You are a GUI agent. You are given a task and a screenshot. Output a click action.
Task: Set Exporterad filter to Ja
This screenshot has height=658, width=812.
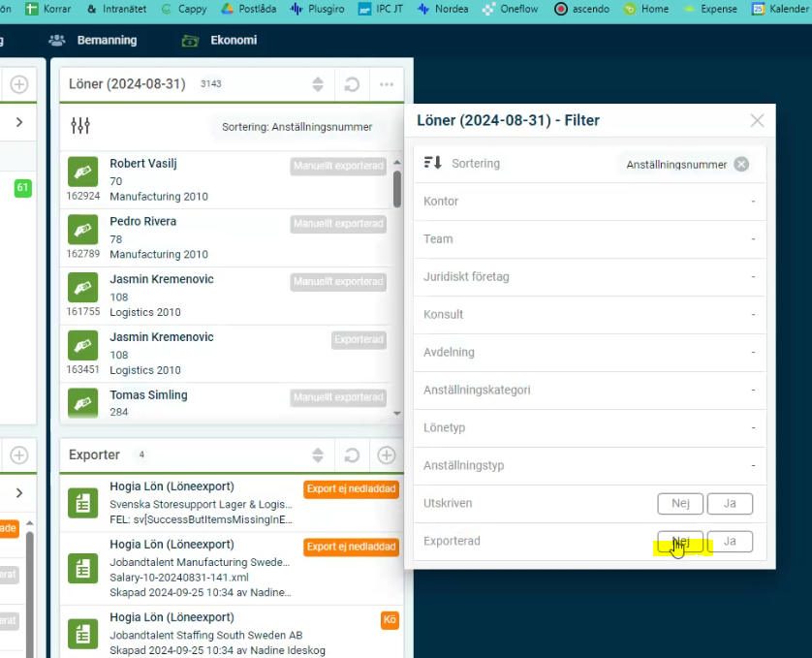click(x=730, y=542)
